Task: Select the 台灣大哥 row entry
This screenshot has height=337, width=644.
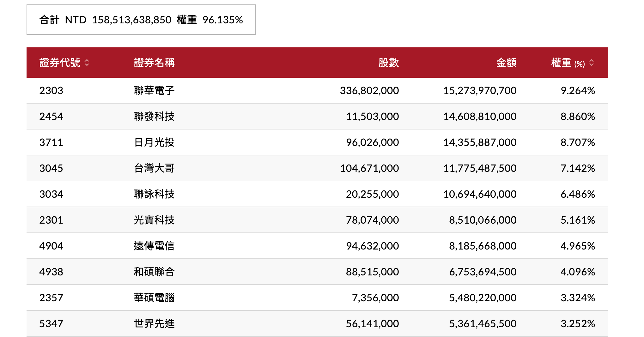Action: (154, 168)
